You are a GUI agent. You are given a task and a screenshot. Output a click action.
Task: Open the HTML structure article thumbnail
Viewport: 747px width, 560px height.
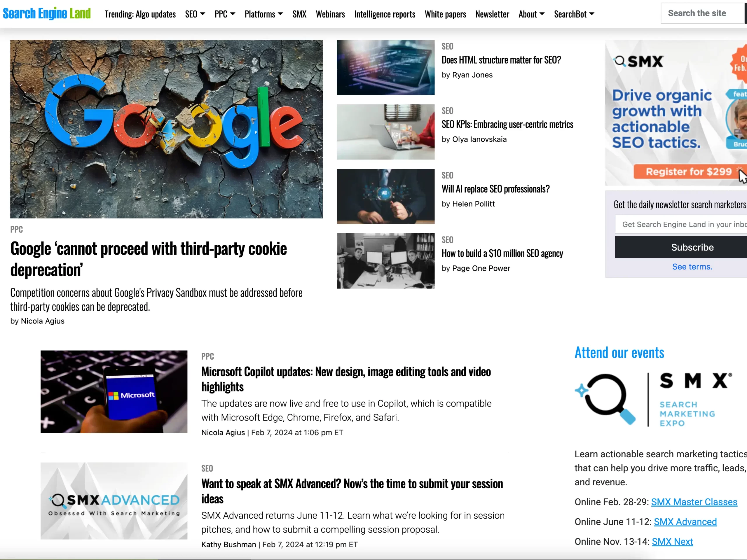point(386,67)
